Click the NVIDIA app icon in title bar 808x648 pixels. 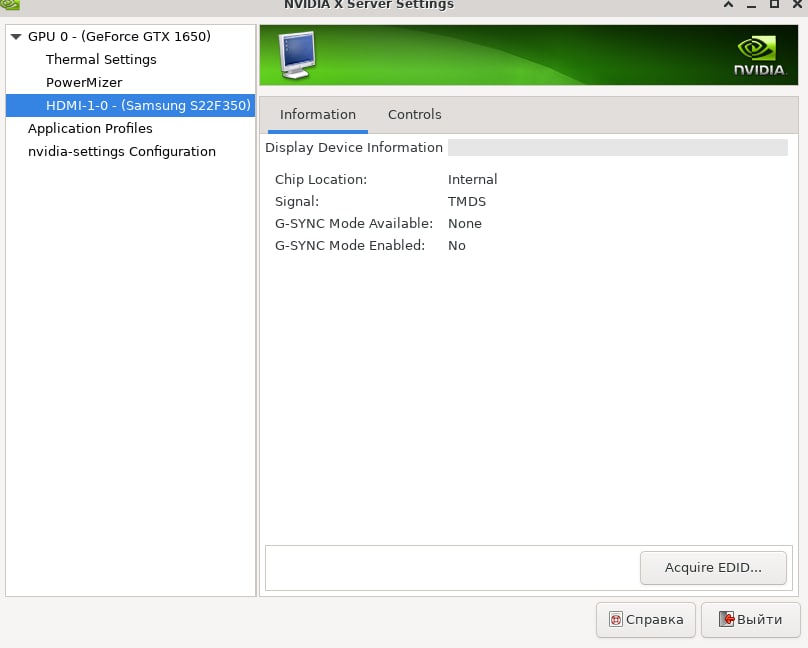[x=10, y=5]
